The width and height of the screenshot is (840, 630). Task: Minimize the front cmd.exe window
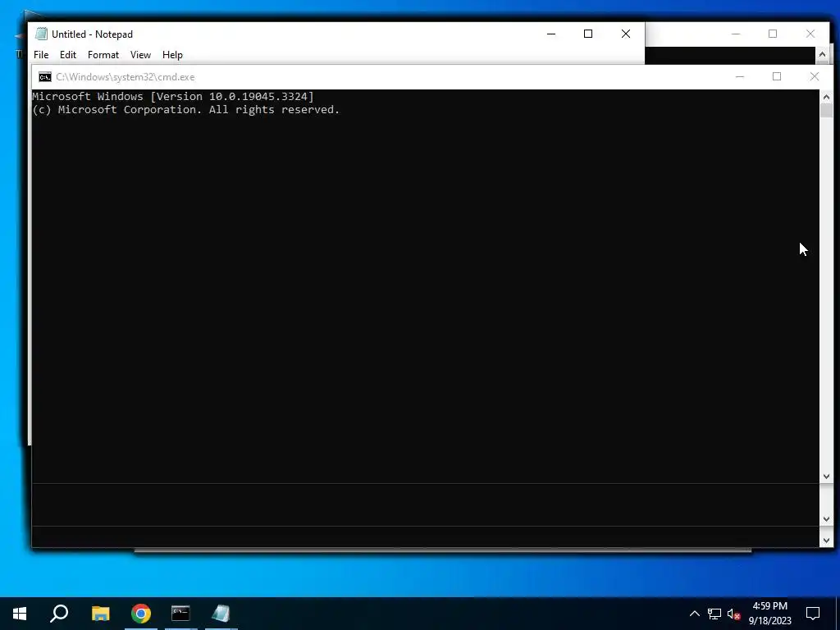(x=740, y=76)
